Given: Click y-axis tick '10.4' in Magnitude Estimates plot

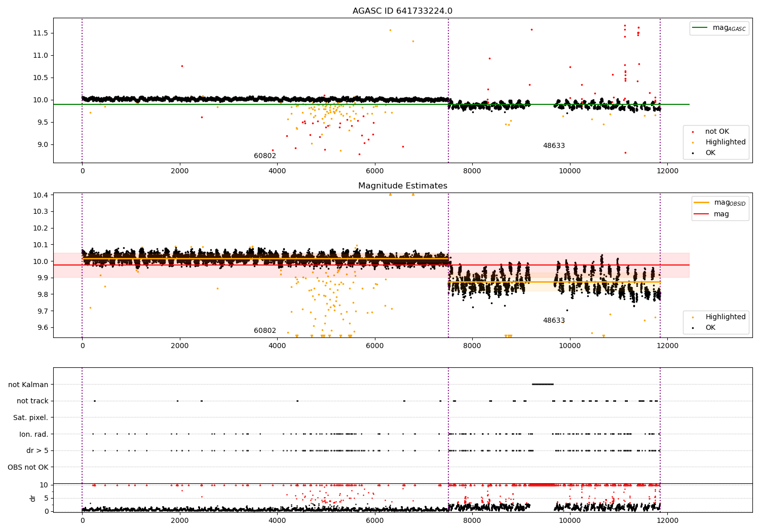Looking at the screenshot, I should (x=40, y=195).
